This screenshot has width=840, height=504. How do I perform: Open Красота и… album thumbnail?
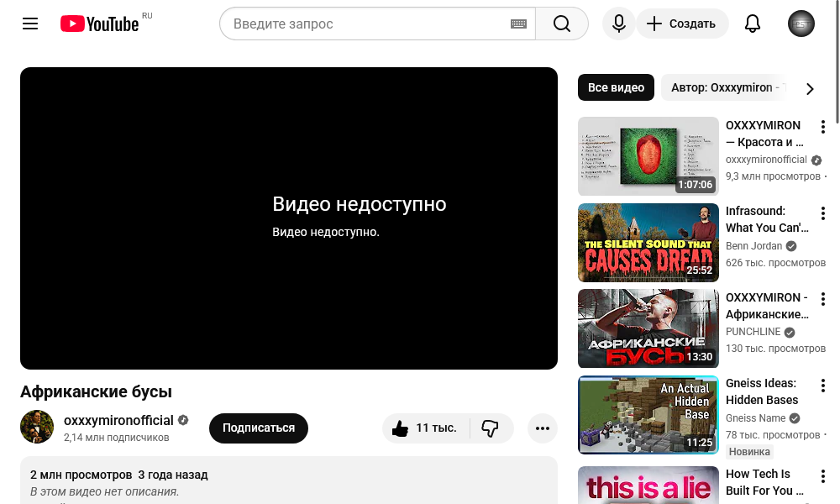[x=648, y=156]
